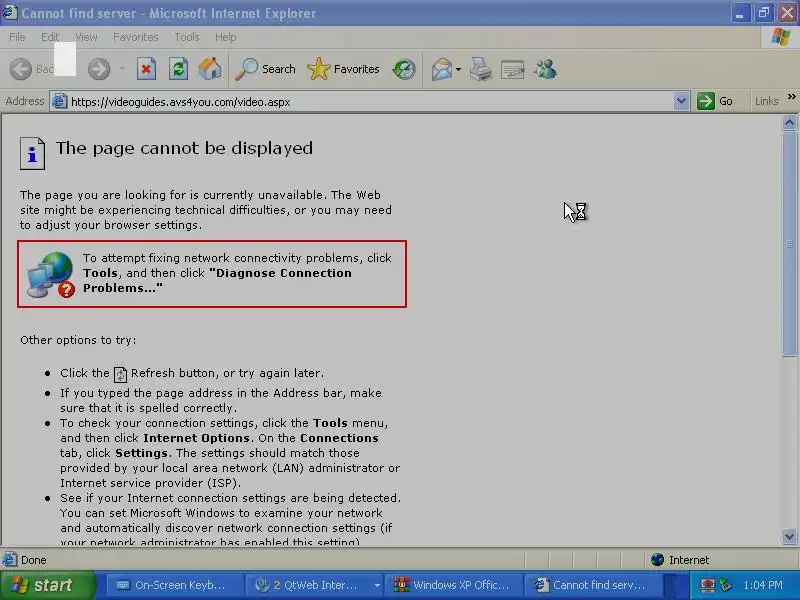Refresh the page using toolbar Refresh icon
Viewport: 800px width, 600px height.
coord(179,69)
